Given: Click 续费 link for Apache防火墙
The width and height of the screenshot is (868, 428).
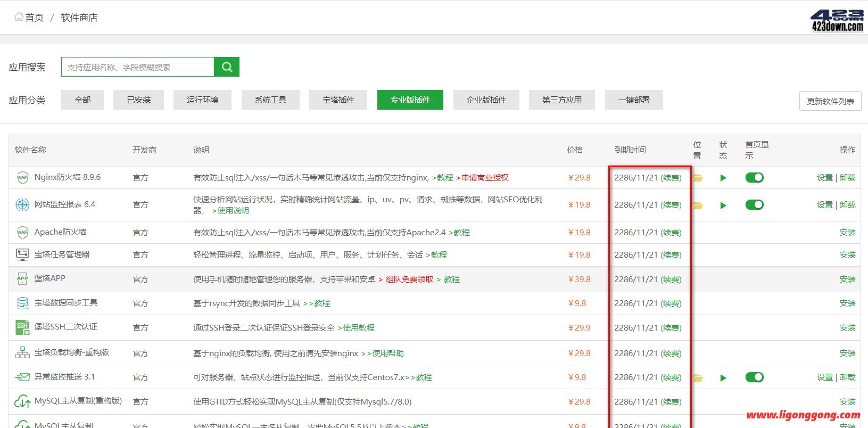Looking at the screenshot, I should point(671,233).
